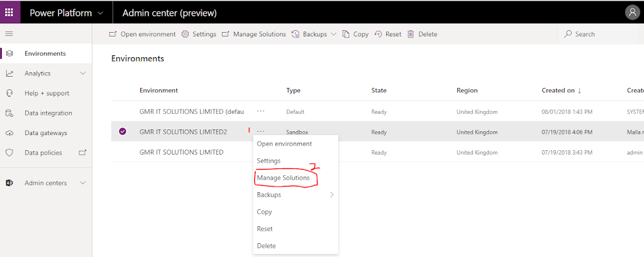Click the Admin centers icon
The height and width of the screenshot is (257, 644).
tap(10, 183)
